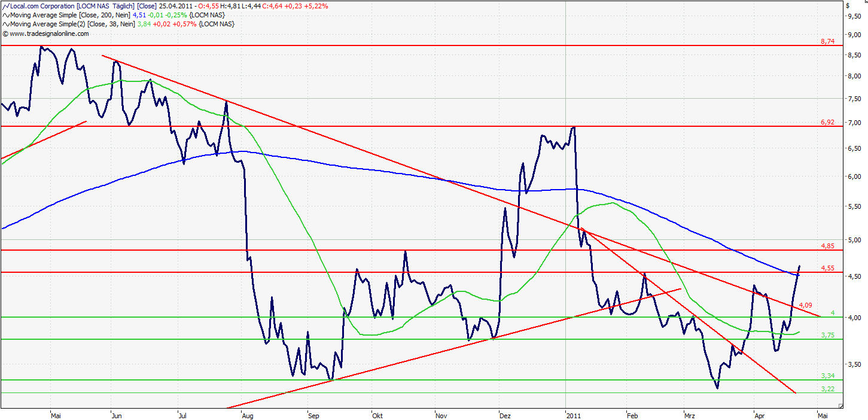868x420 pixels.
Task: Click the Mrz month label on the time axis
Action: coord(690,415)
